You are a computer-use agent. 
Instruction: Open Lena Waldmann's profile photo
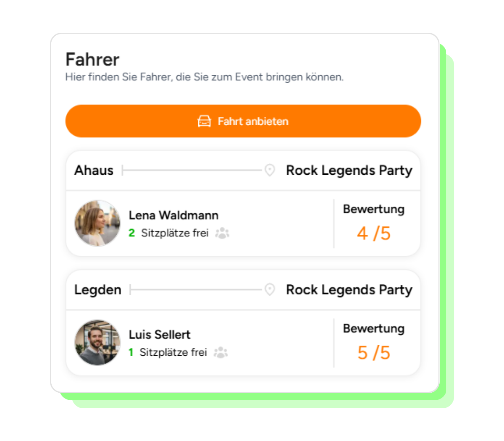(x=97, y=223)
